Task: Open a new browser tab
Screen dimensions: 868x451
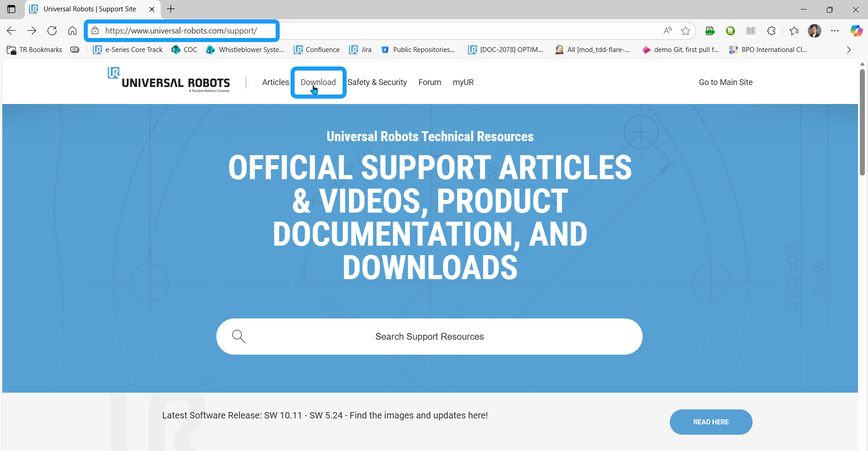Action: [x=171, y=9]
